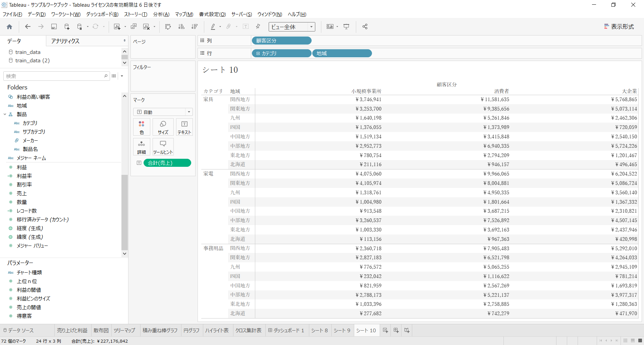Add new worksheet icon beside sheet tabs

tap(385, 331)
